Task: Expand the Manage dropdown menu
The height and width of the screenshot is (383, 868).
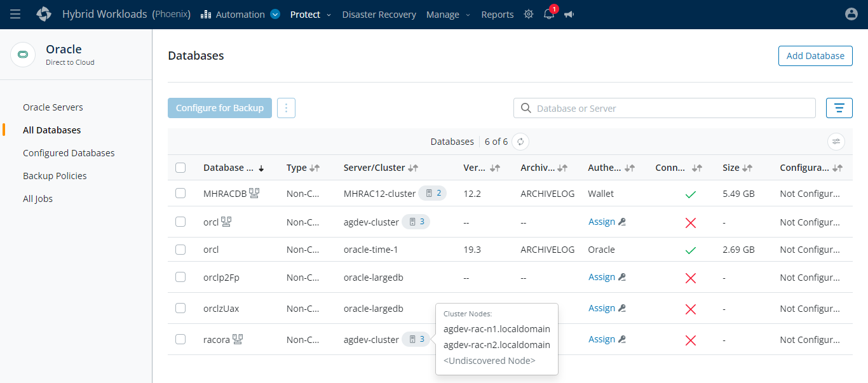Action: 448,15
